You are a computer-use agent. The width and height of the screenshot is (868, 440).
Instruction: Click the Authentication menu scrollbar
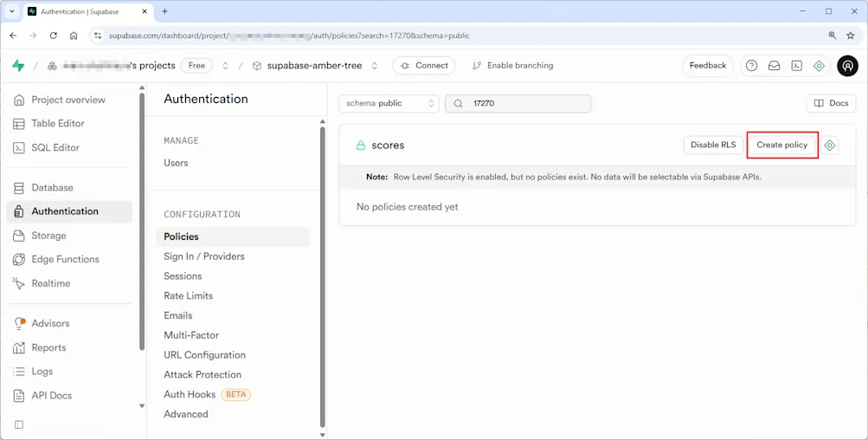click(x=323, y=277)
